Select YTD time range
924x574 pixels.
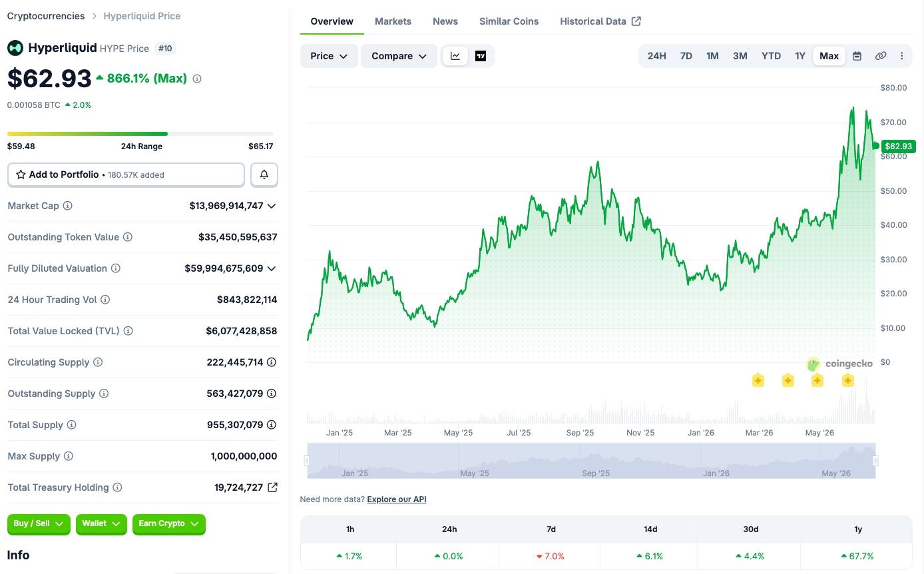click(x=772, y=56)
